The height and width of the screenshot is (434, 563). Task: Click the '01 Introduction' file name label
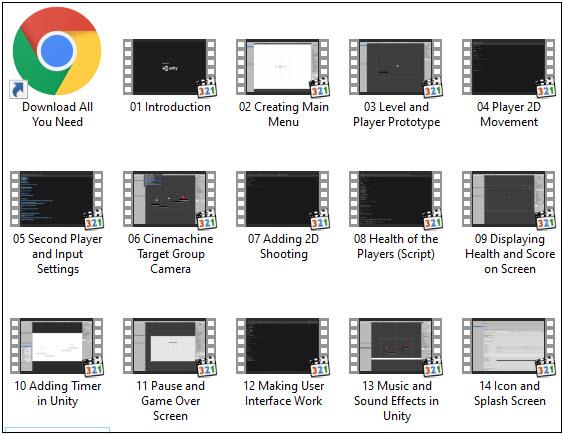click(170, 107)
